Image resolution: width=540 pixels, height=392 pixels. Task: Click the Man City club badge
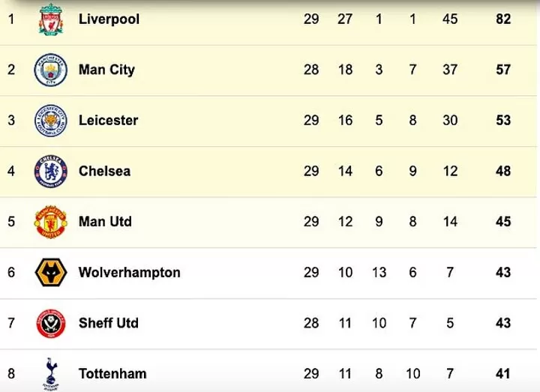pyautogui.click(x=51, y=70)
